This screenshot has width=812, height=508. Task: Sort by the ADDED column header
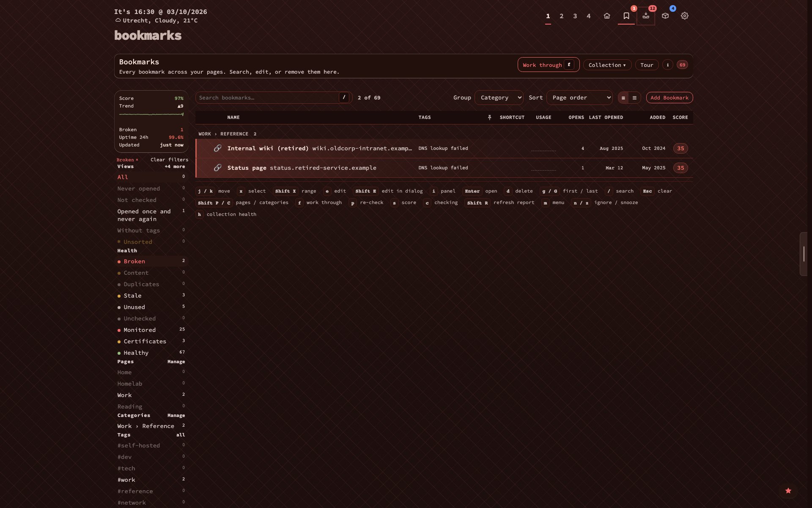pos(657,117)
